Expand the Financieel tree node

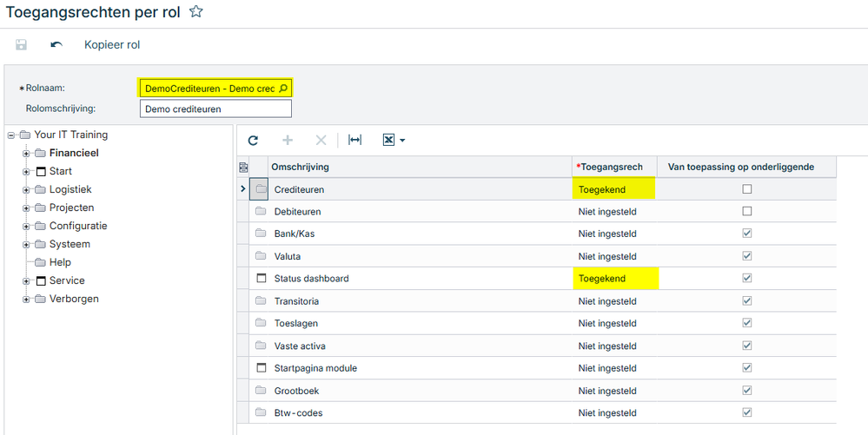pyautogui.click(x=26, y=154)
